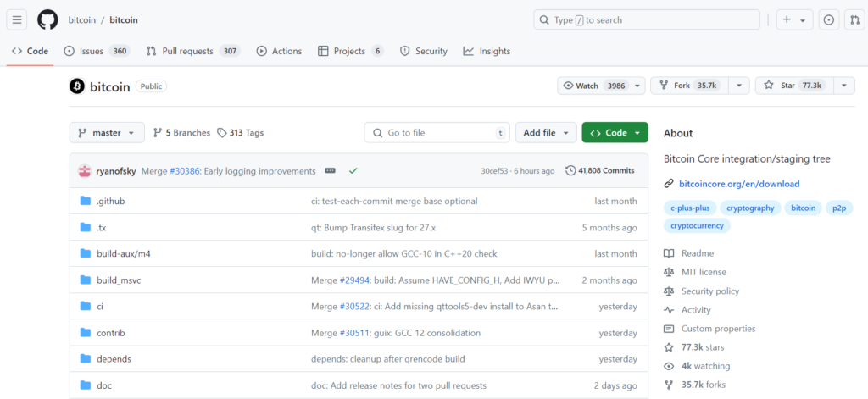Open build-aux/m4 folder icon
868x399 pixels.
click(86, 253)
